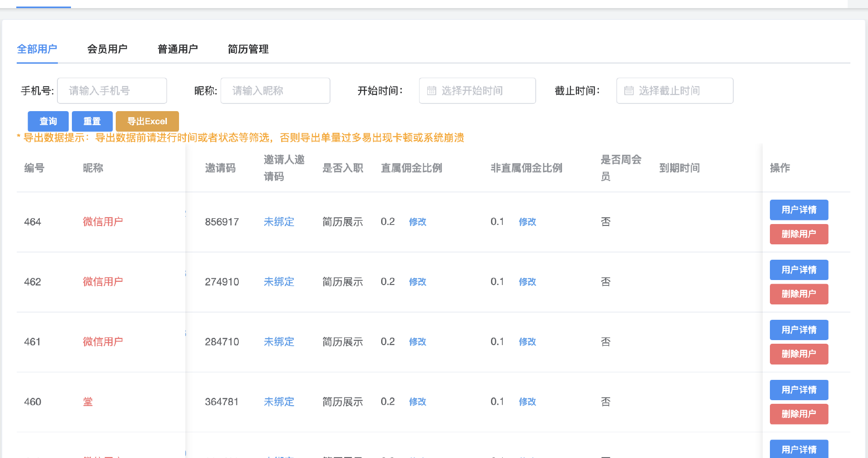View user details for user 464
The image size is (868, 458).
(799, 210)
